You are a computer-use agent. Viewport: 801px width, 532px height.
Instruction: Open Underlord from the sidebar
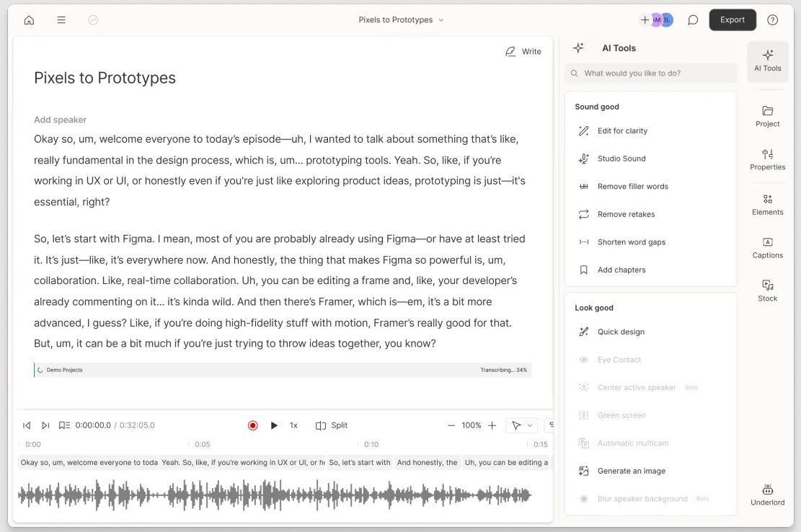tap(767, 494)
